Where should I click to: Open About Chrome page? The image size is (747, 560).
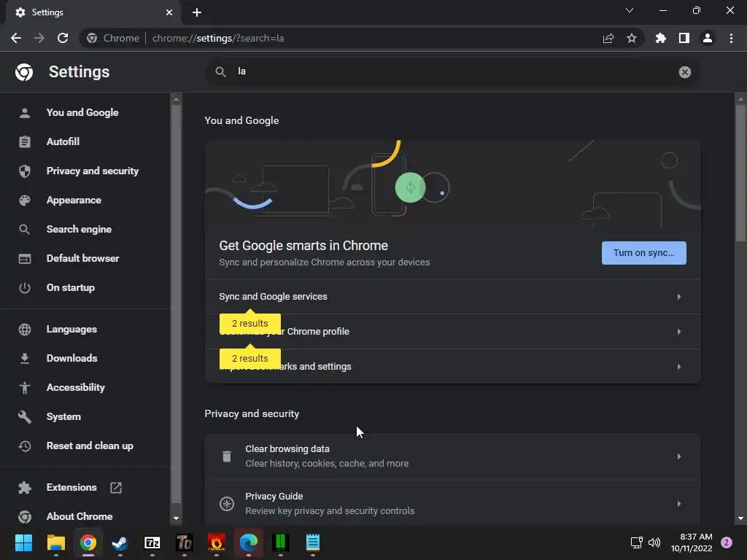coord(80,516)
